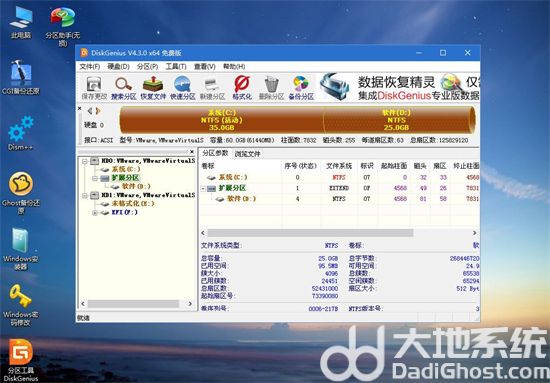This screenshot has width=550, height=383.
Task: Click tree panel scrollbar left arrow
Action: 83,304
